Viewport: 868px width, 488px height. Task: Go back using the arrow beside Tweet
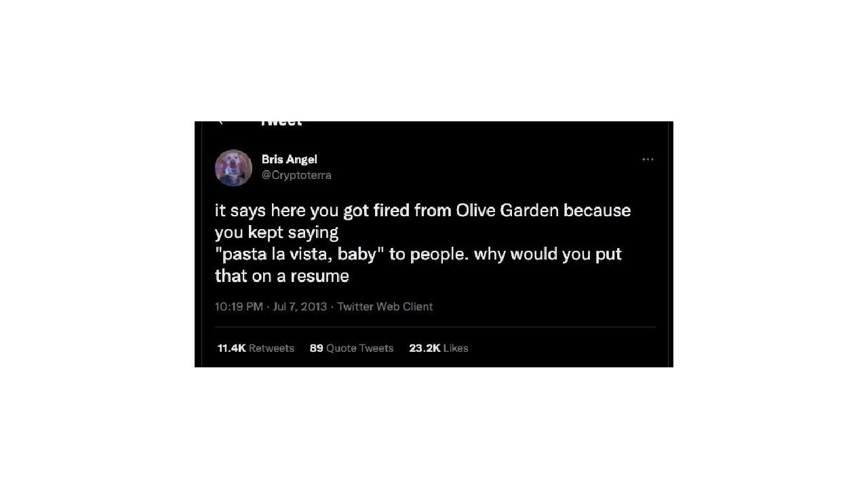click(220, 123)
